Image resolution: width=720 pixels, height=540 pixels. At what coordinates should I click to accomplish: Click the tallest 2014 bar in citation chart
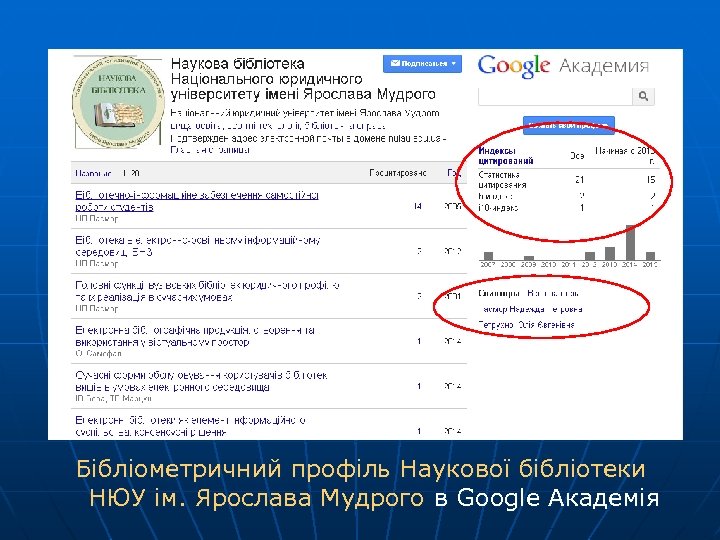(630, 242)
